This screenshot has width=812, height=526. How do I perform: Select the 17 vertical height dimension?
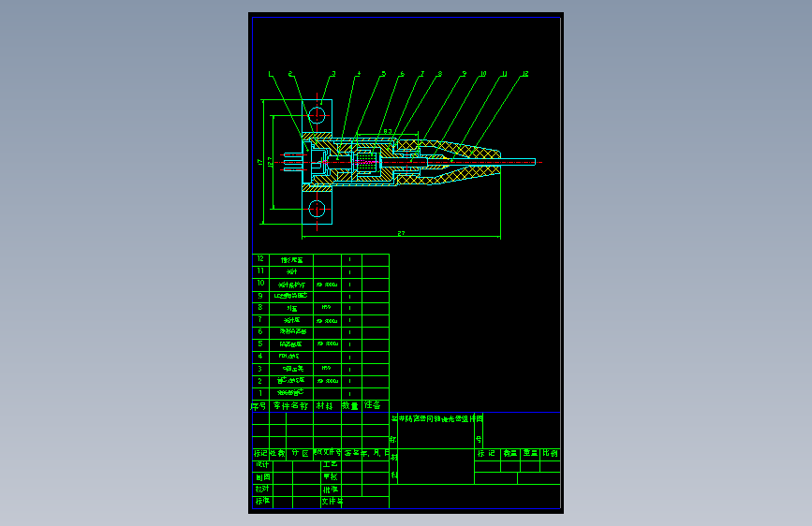tap(260, 162)
